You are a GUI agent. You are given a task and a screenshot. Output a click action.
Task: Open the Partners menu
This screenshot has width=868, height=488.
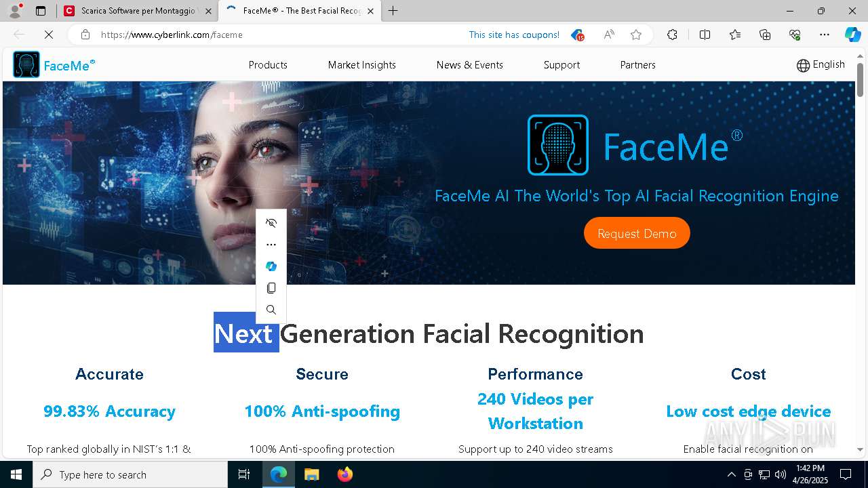pyautogui.click(x=638, y=65)
